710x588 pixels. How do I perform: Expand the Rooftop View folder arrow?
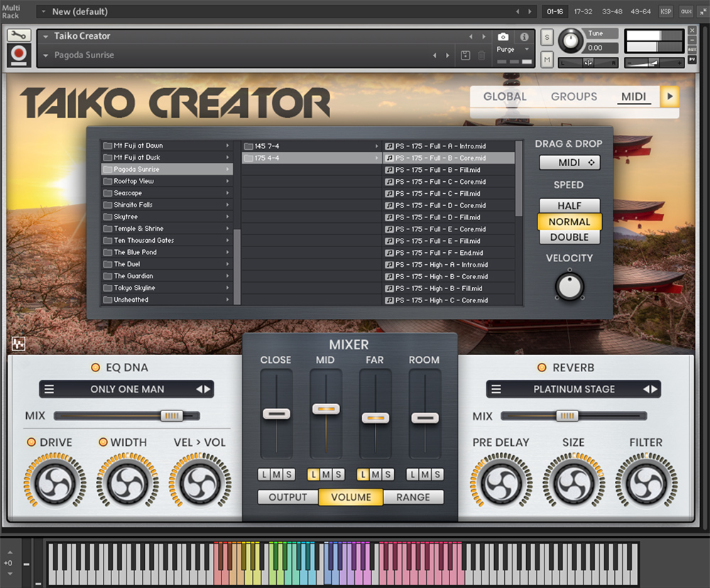click(x=227, y=181)
